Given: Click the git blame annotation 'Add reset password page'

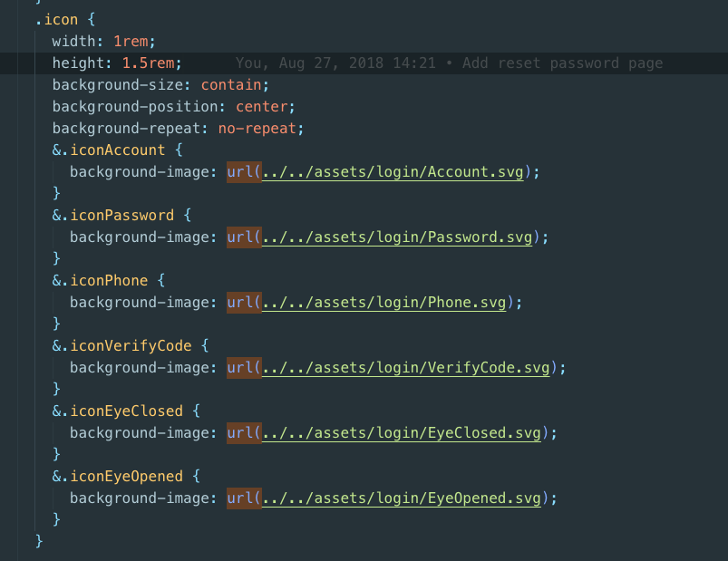Looking at the screenshot, I should point(562,63).
